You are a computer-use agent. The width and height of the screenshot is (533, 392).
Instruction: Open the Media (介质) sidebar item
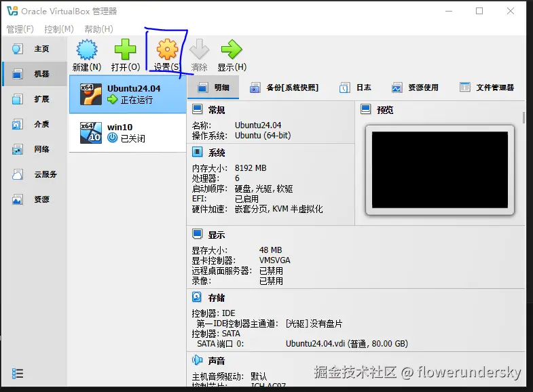pyautogui.click(x=34, y=124)
